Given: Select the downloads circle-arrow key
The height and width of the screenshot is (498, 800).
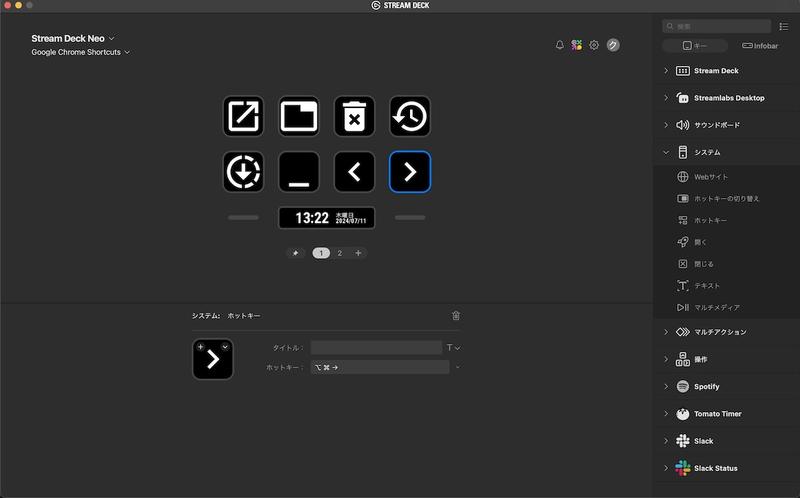Looking at the screenshot, I should [243, 172].
